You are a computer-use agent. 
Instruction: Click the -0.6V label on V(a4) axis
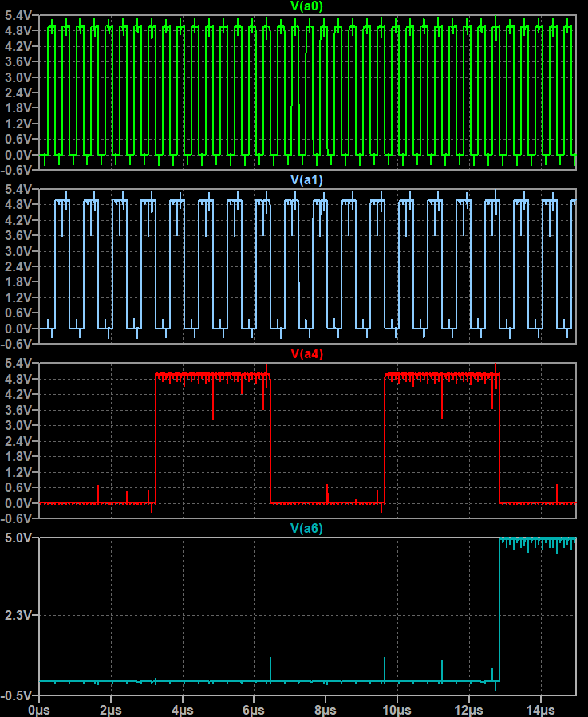point(17,518)
